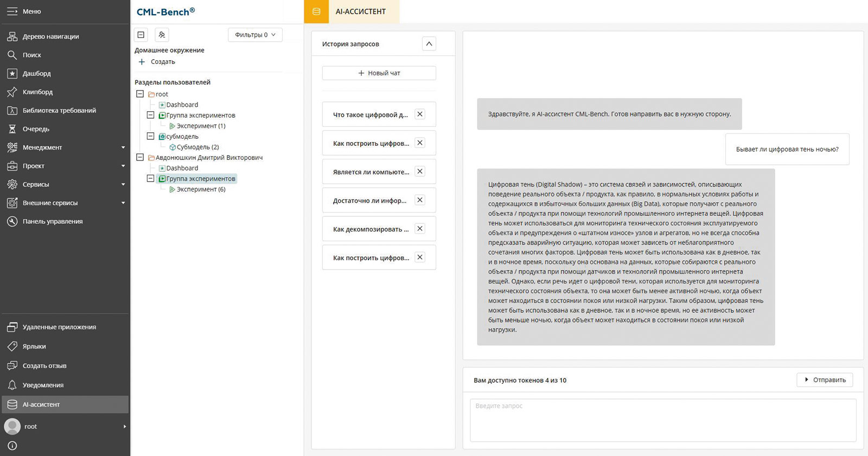868x456 pixels.
Task: Select AI-ассистент in the sidebar
Action: point(65,404)
